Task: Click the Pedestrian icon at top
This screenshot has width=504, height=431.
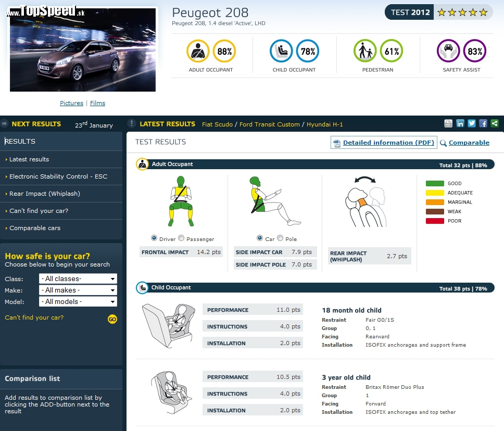Action: [365, 51]
